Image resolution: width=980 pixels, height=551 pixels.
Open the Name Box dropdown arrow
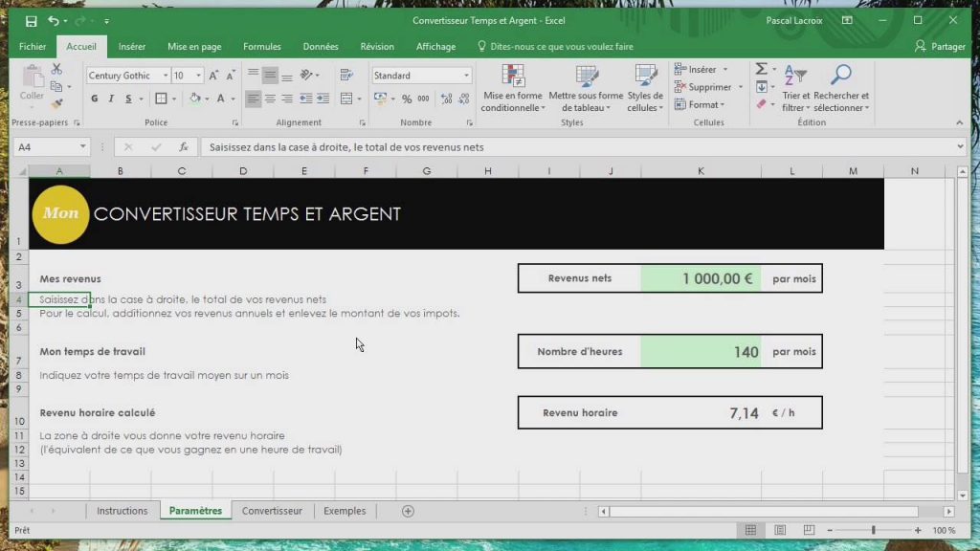[84, 147]
